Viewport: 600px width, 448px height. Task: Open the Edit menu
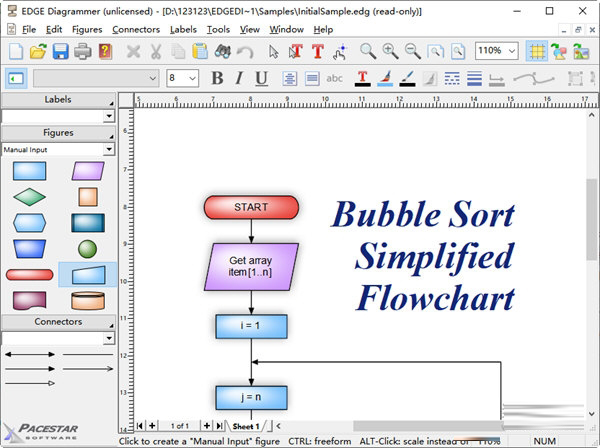[x=54, y=29]
